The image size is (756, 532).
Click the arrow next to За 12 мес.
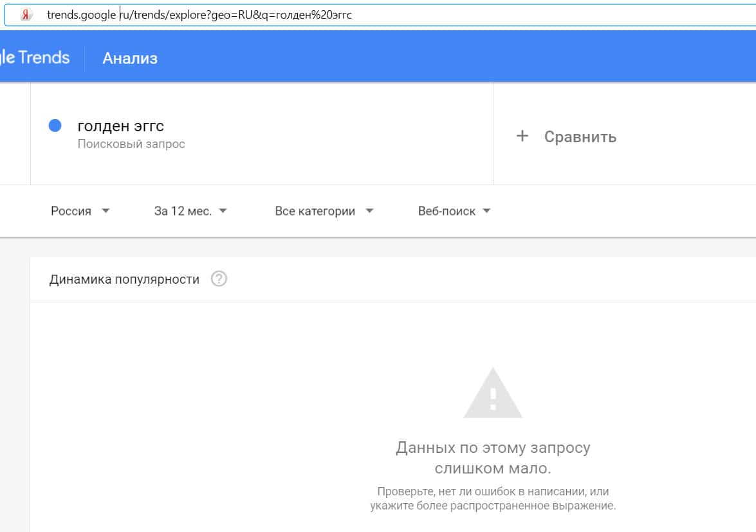tap(223, 210)
